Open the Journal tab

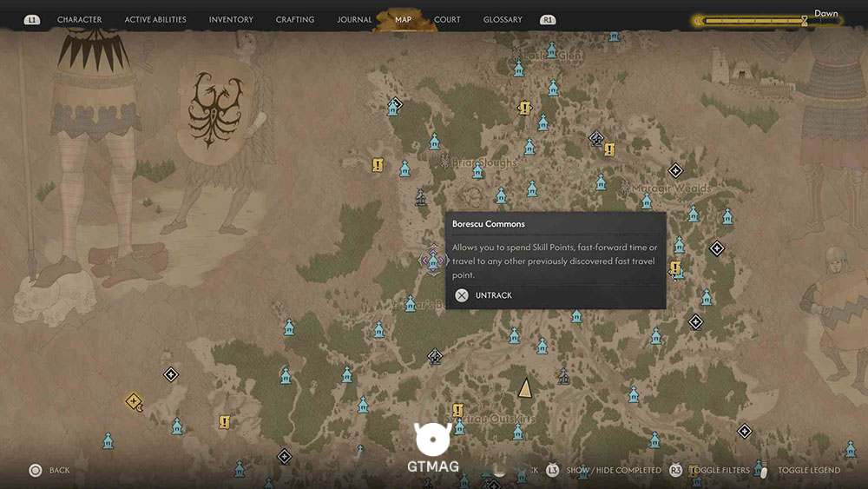coord(354,19)
